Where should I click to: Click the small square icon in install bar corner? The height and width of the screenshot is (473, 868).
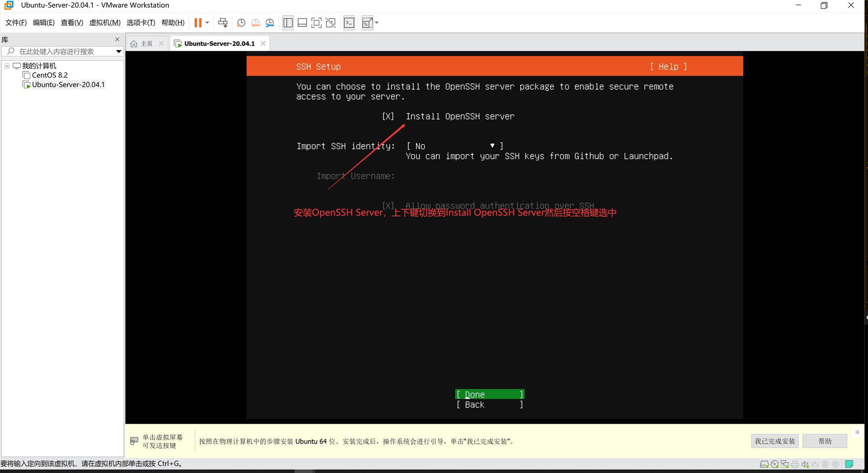point(857,432)
